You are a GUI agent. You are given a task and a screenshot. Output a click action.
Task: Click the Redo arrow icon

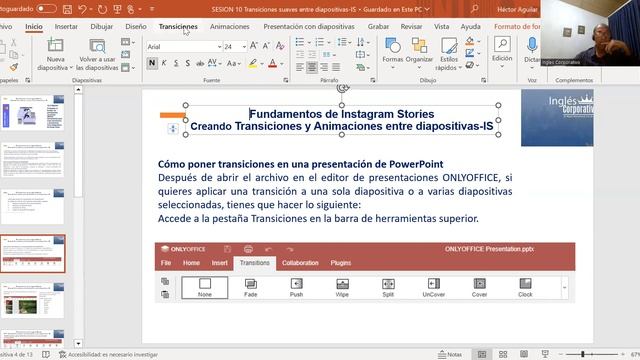point(102,9)
